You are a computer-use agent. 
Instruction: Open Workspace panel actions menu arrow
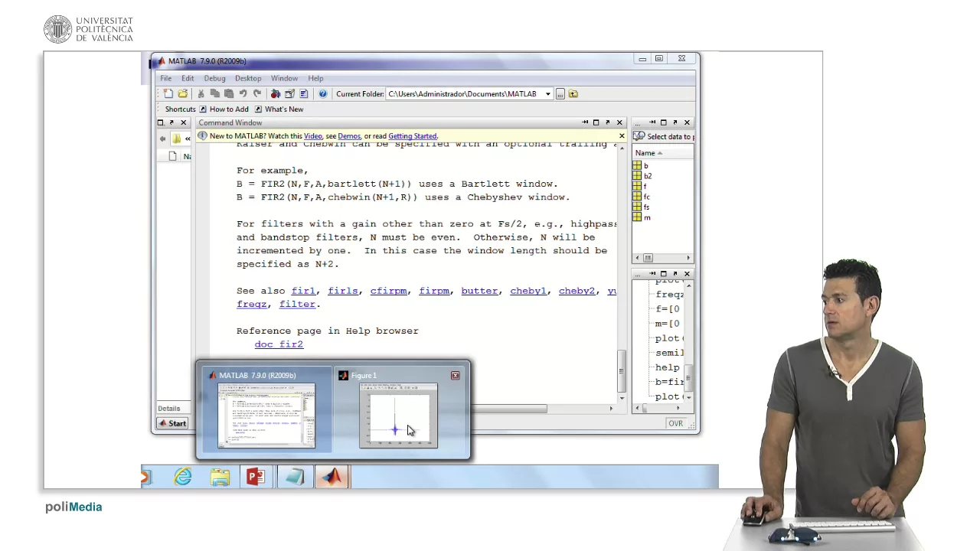point(652,122)
